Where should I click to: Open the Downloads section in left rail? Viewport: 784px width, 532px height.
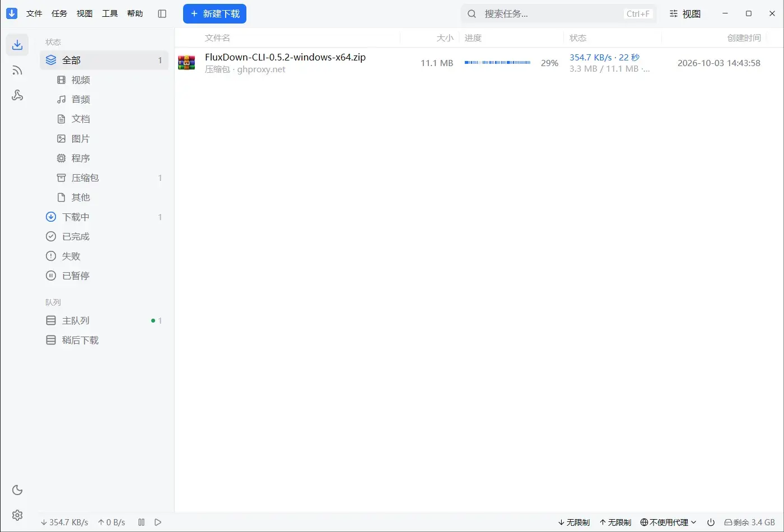[17, 45]
